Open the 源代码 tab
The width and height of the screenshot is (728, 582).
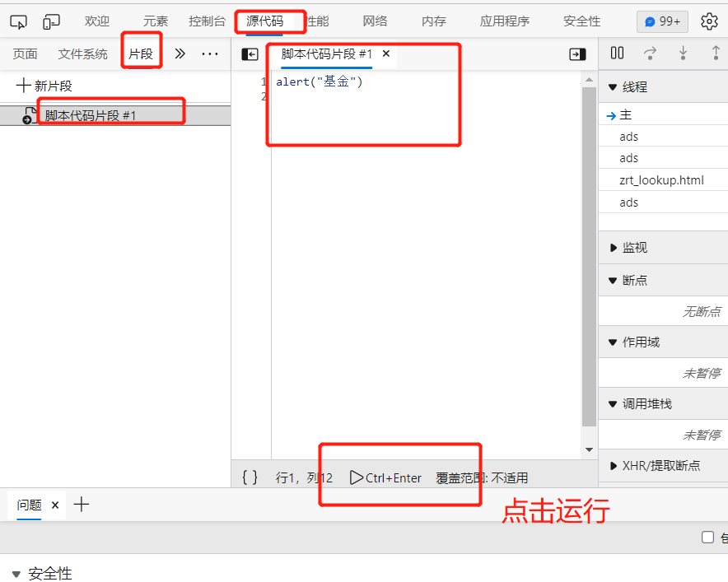pos(264,21)
